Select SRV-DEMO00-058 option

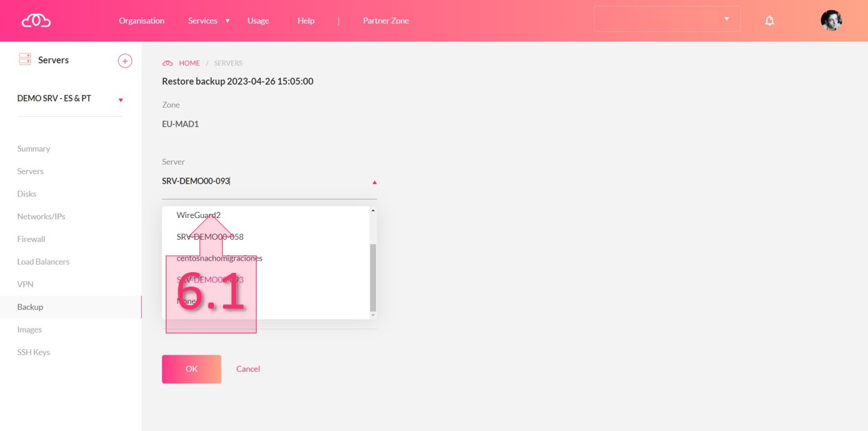pos(210,236)
